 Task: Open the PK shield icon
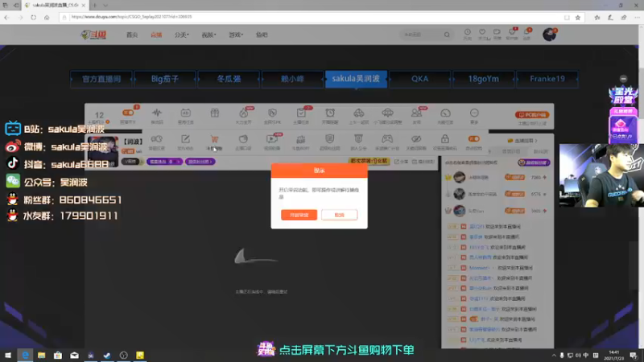tap(272, 113)
